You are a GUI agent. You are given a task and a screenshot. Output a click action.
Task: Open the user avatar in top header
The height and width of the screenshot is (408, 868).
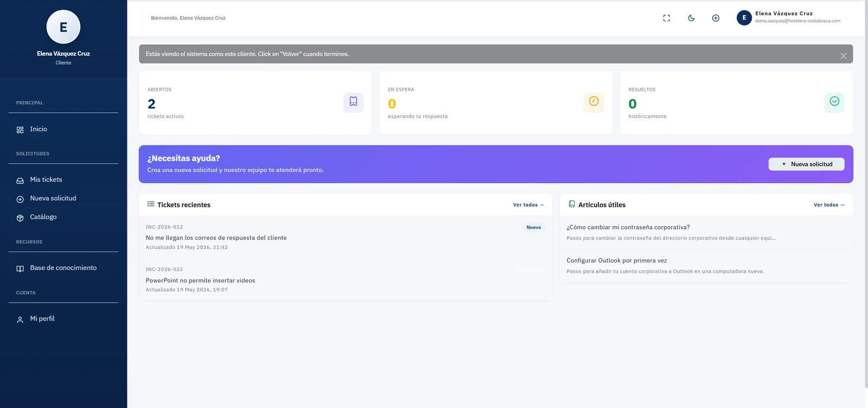pyautogui.click(x=744, y=18)
